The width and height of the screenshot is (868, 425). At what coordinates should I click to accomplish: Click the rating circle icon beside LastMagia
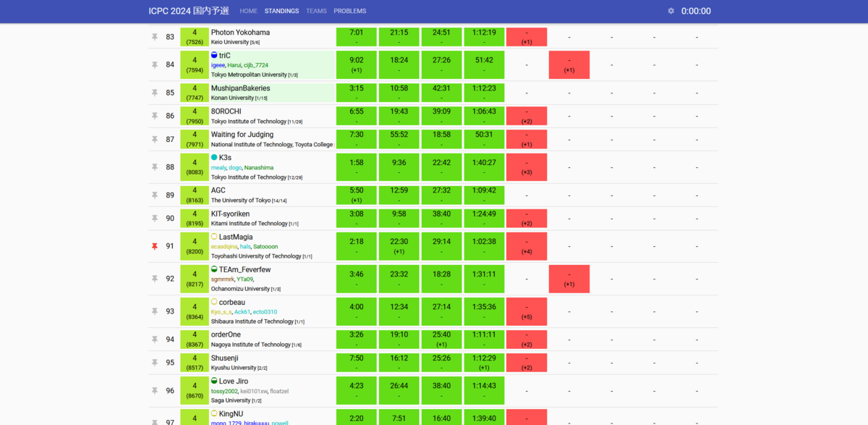[x=214, y=237]
